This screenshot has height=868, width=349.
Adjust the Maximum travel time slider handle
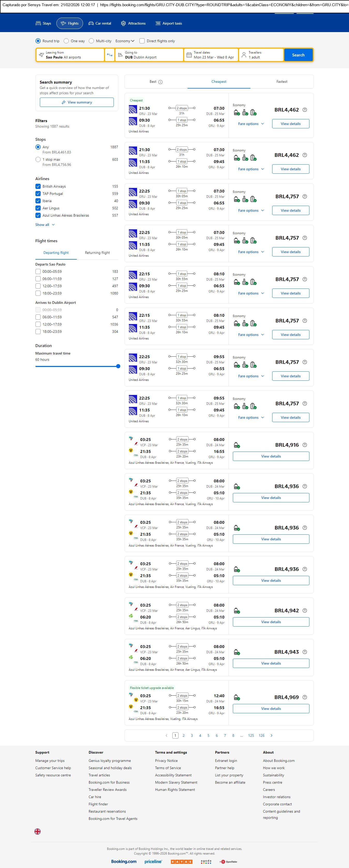coord(118,366)
